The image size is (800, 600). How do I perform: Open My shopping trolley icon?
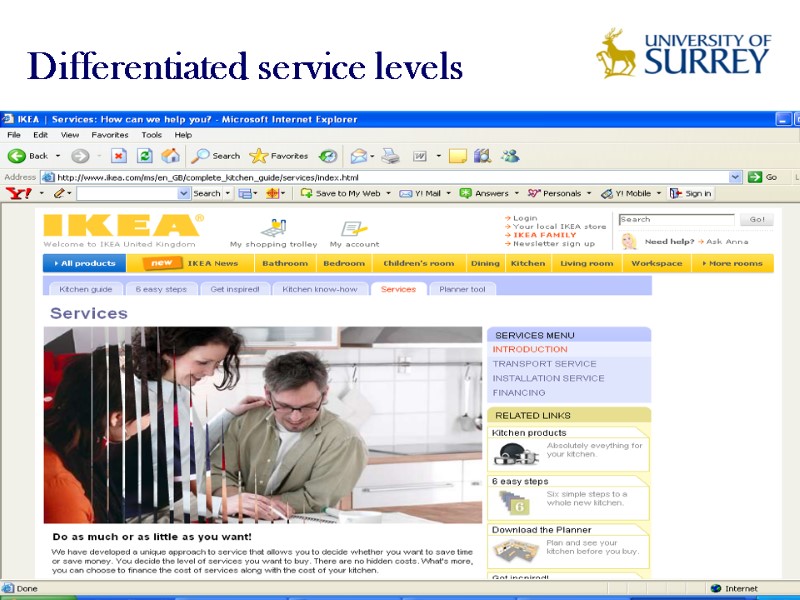click(x=274, y=228)
